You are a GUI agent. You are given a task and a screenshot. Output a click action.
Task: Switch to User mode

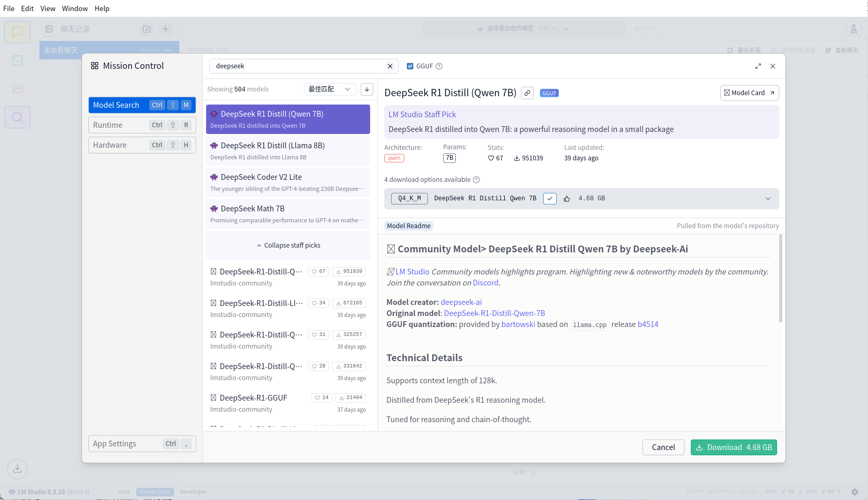(124, 492)
